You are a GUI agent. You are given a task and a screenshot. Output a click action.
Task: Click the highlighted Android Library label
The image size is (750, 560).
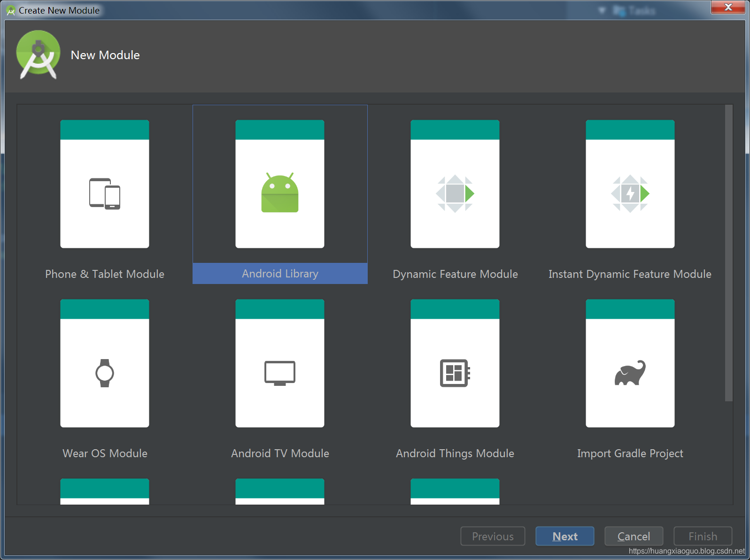click(x=280, y=274)
